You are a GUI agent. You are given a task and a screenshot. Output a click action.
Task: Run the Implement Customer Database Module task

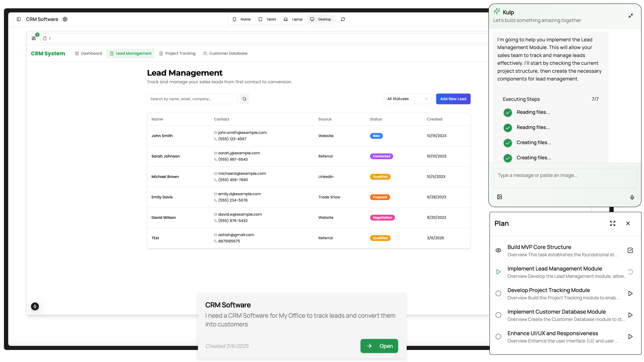[x=630, y=315]
